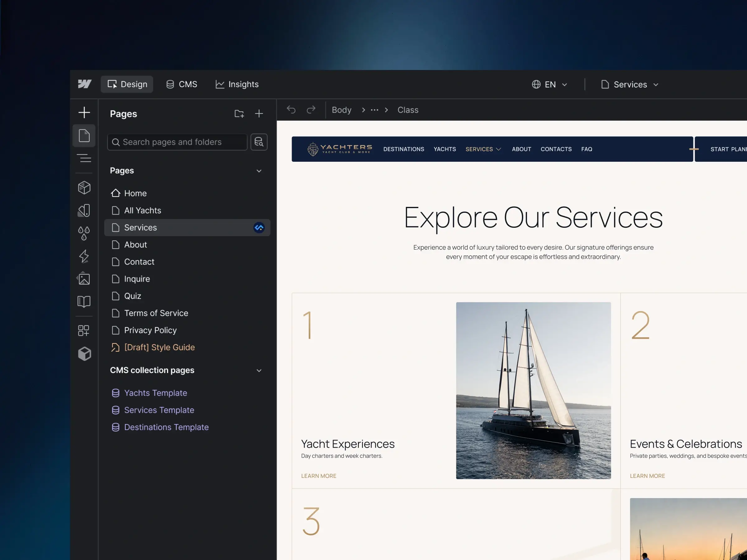Click the Webflow logo icon
This screenshot has height=560, width=747.
[84, 84]
